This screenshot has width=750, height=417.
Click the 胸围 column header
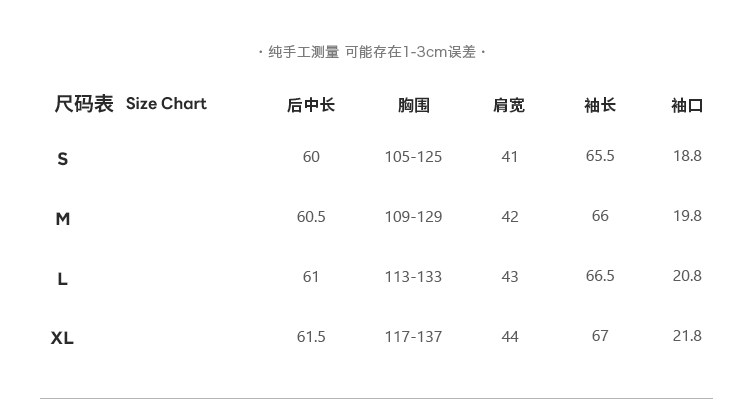414,105
